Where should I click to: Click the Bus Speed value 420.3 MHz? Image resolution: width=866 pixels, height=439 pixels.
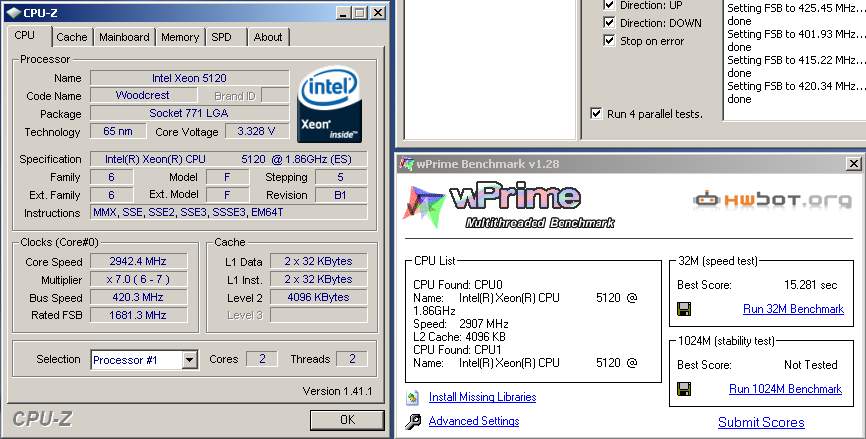click(x=138, y=297)
